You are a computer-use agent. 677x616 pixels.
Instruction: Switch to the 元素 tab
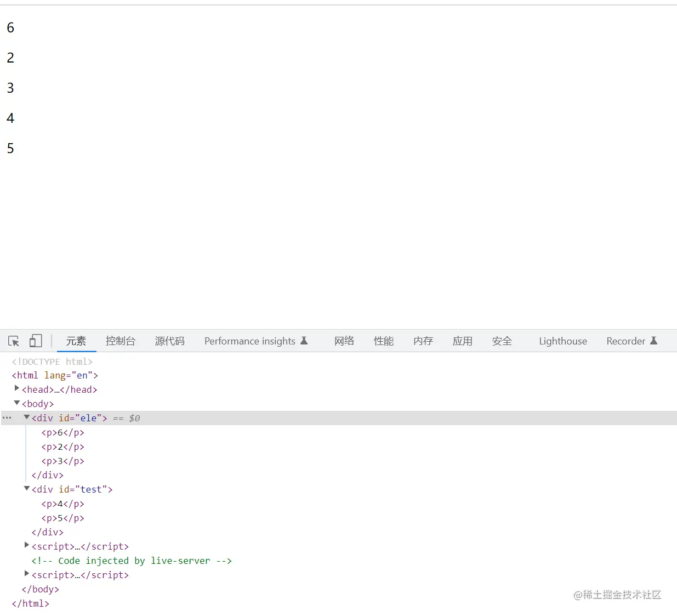[76, 341]
